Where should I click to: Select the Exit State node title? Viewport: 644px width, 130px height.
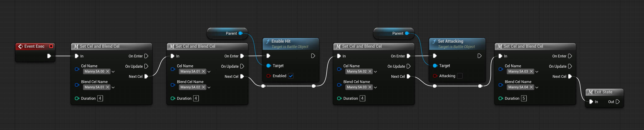tap(603, 92)
